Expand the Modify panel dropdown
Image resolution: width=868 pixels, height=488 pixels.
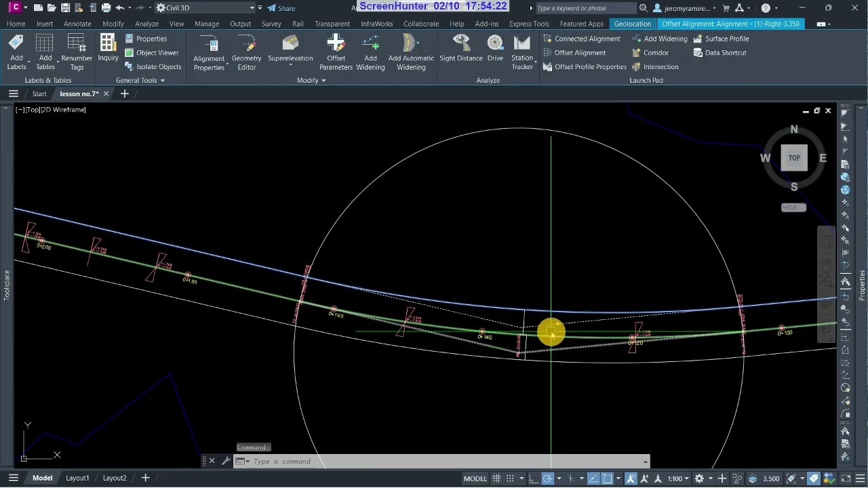point(311,80)
